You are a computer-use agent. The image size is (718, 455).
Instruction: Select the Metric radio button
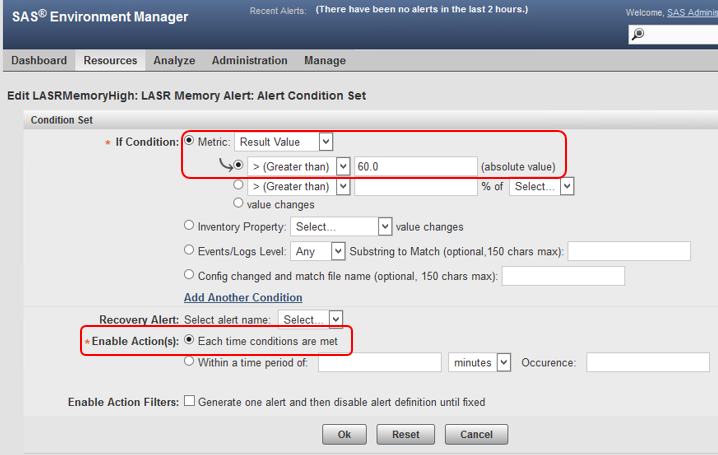[x=189, y=141]
